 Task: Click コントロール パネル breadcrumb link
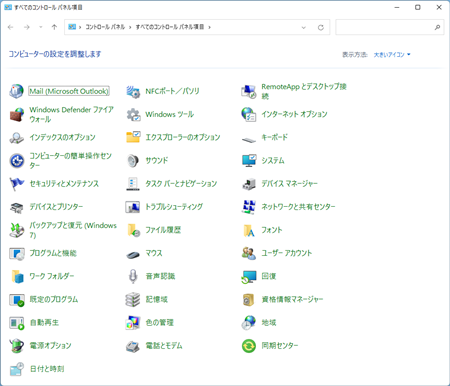click(x=105, y=27)
